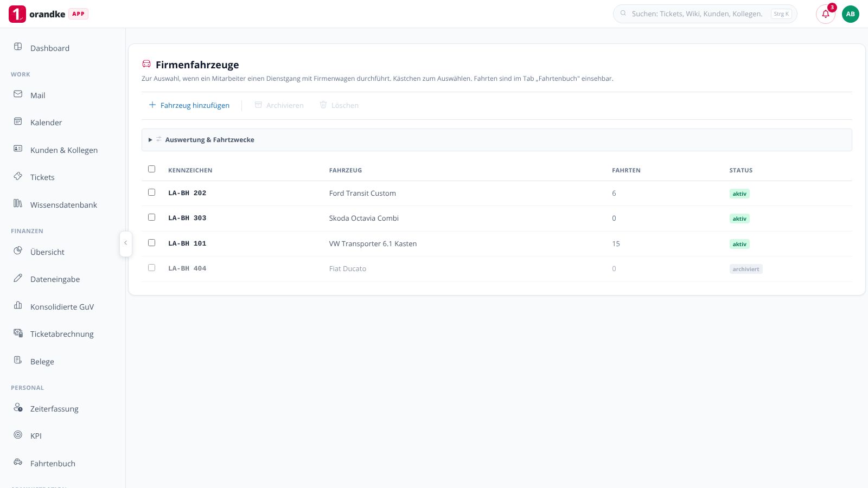
Task: Click the Belege receipt icon
Action: coord(18,360)
